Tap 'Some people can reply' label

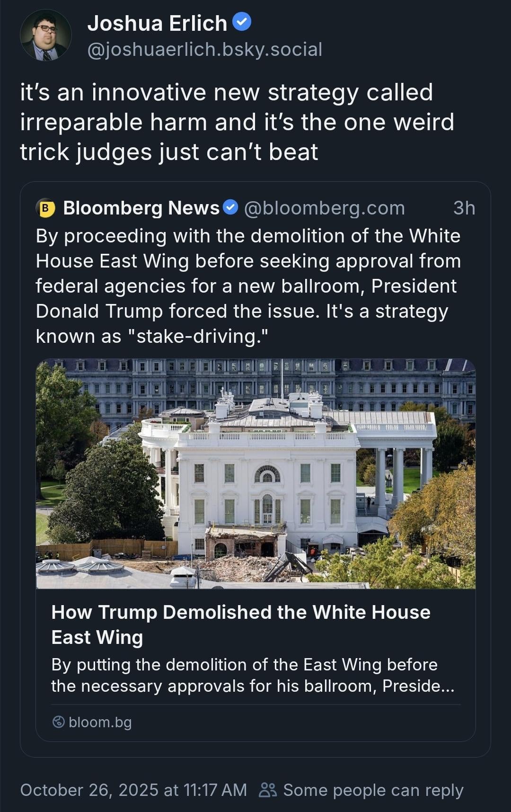(373, 790)
